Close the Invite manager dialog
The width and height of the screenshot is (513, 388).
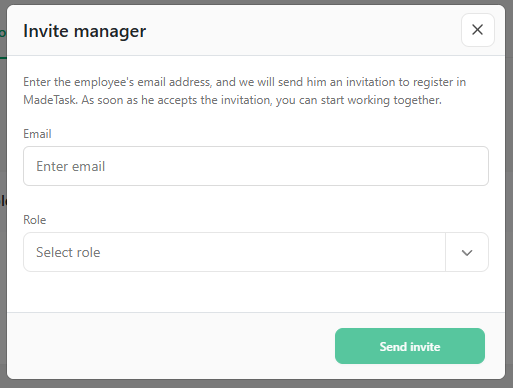[x=477, y=30]
